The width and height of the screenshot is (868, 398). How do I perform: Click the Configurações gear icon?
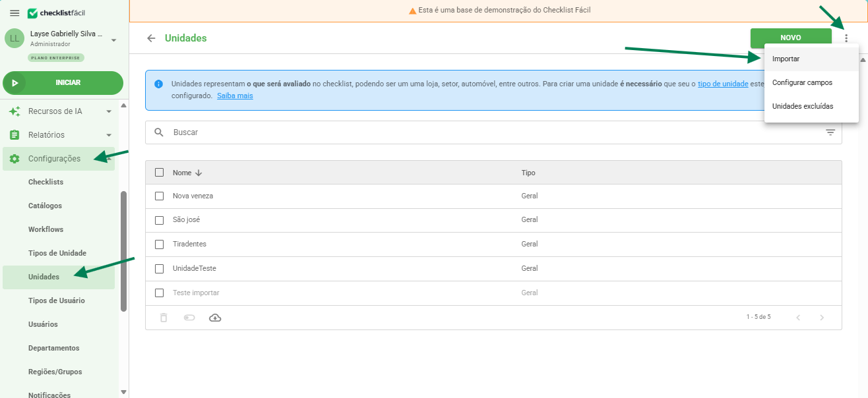[x=15, y=159]
